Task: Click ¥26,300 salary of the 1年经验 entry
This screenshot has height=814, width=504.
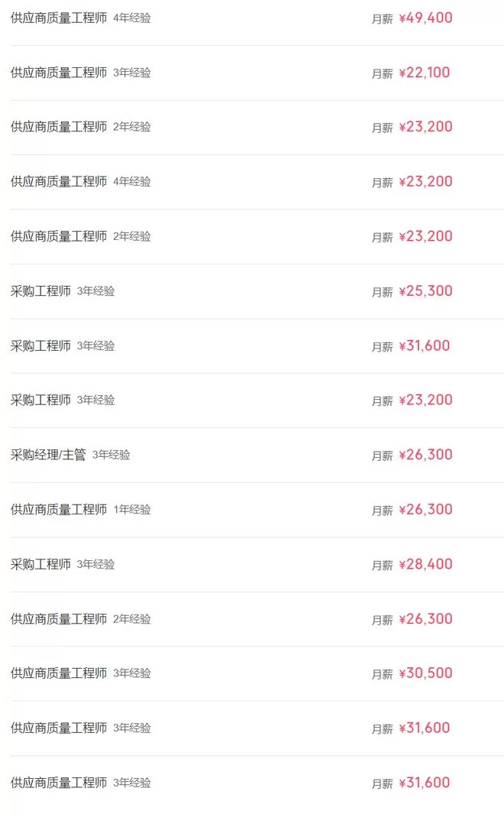Action: coord(425,510)
